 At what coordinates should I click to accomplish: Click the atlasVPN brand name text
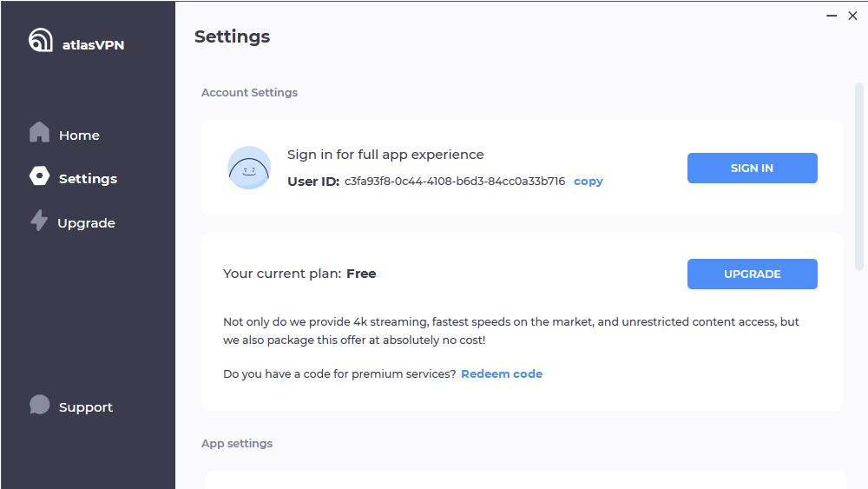(x=93, y=45)
